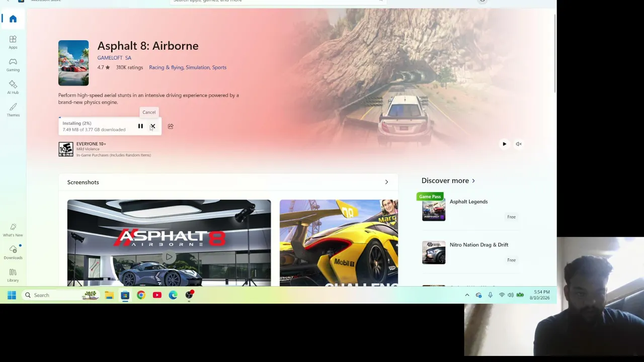Open Downloads in the sidebar
644x362 pixels.
pyautogui.click(x=13, y=252)
